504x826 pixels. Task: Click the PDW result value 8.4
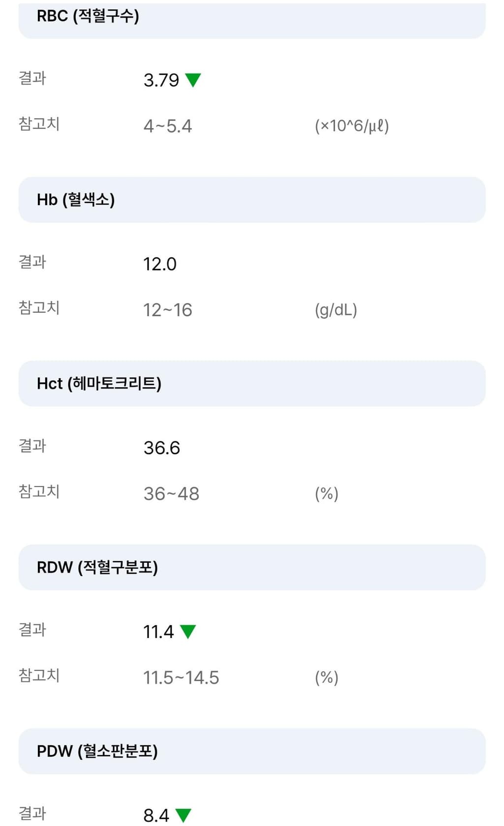(x=156, y=815)
